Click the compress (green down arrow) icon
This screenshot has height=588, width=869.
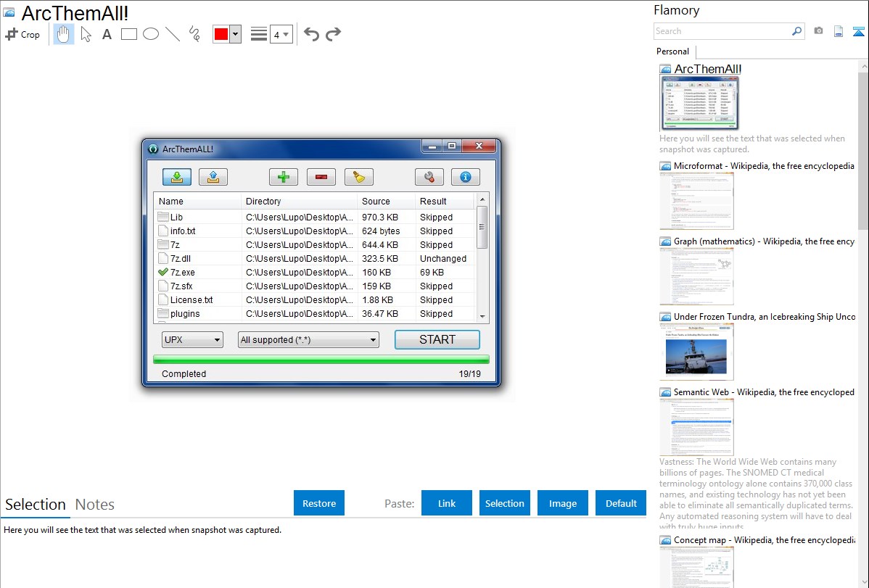177,177
